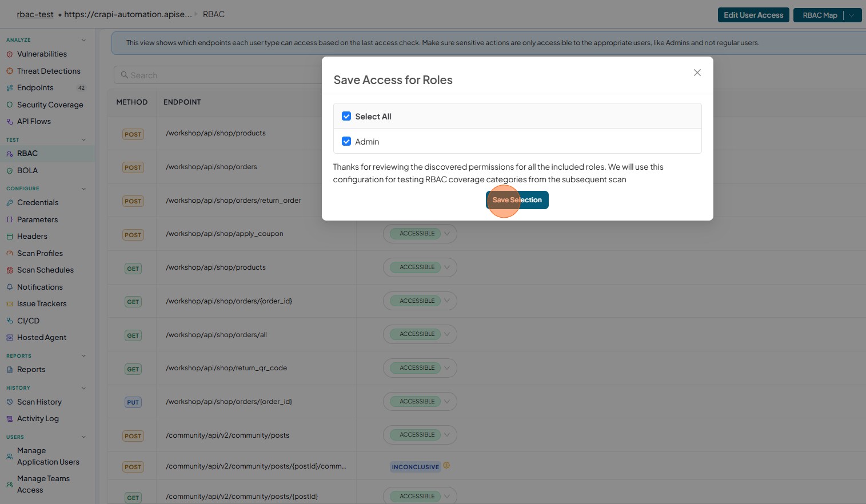The image size is (866, 504).
Task: Open the rbac-test project link
Action: click(35, 14)
